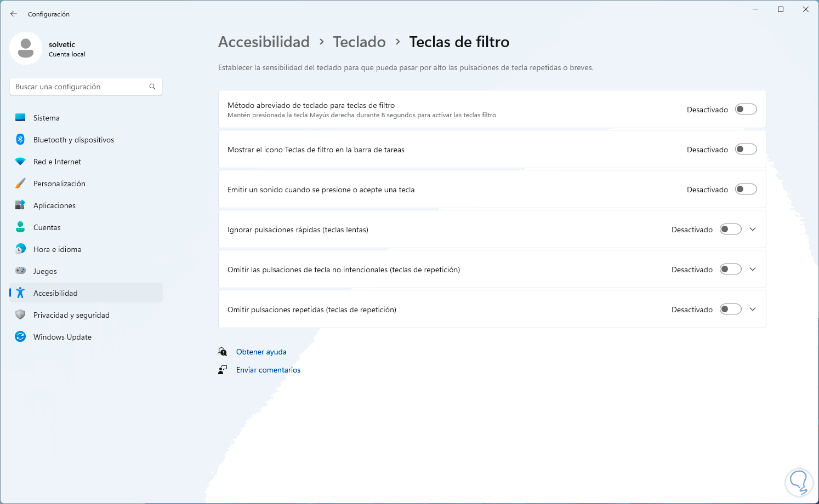Click the Cuentas person icon
This screenshot has width=819, height=504.
20,227
